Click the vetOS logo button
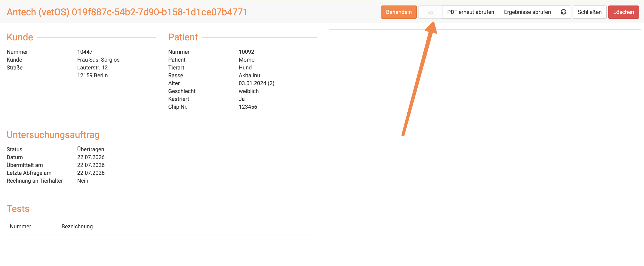644x266 pixels. (x=430, y=12)
